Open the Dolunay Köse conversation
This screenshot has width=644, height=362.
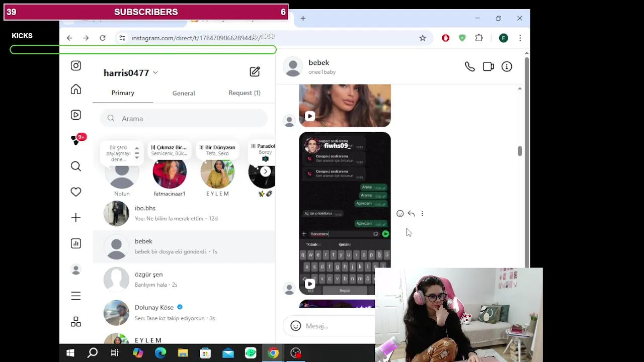point(184,313)
